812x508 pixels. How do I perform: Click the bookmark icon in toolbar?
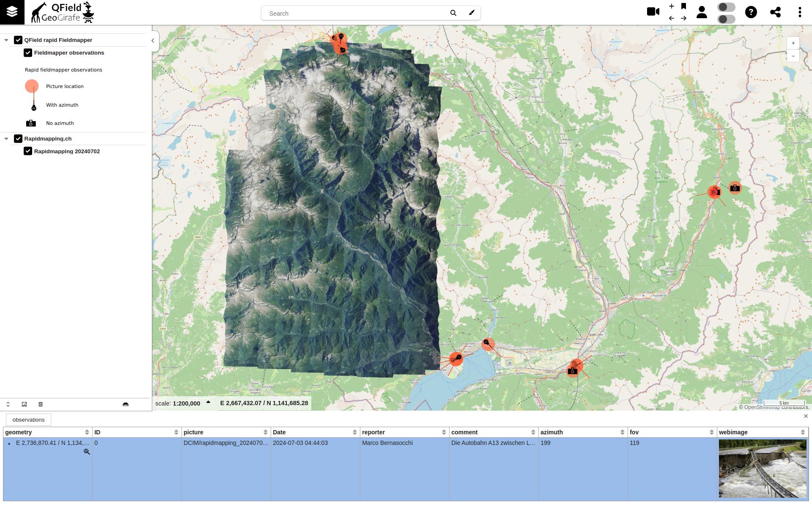coord(683,6)
